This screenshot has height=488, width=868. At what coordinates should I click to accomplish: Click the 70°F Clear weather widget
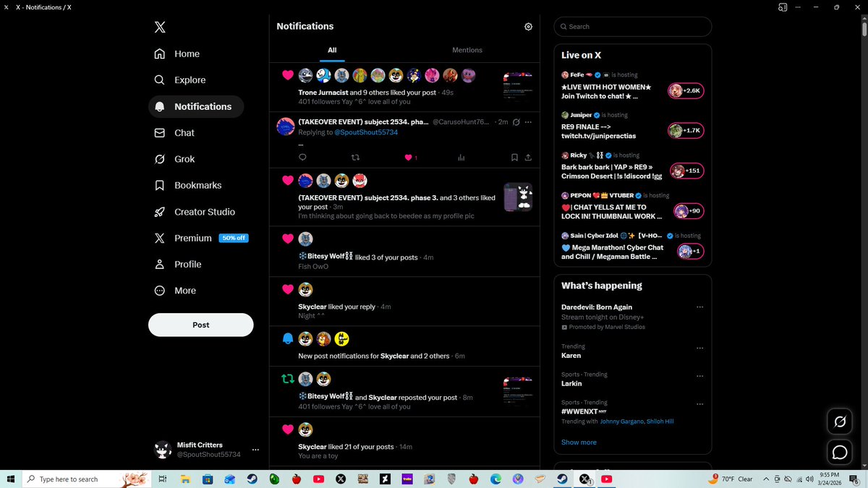click(x=732, y=479)
